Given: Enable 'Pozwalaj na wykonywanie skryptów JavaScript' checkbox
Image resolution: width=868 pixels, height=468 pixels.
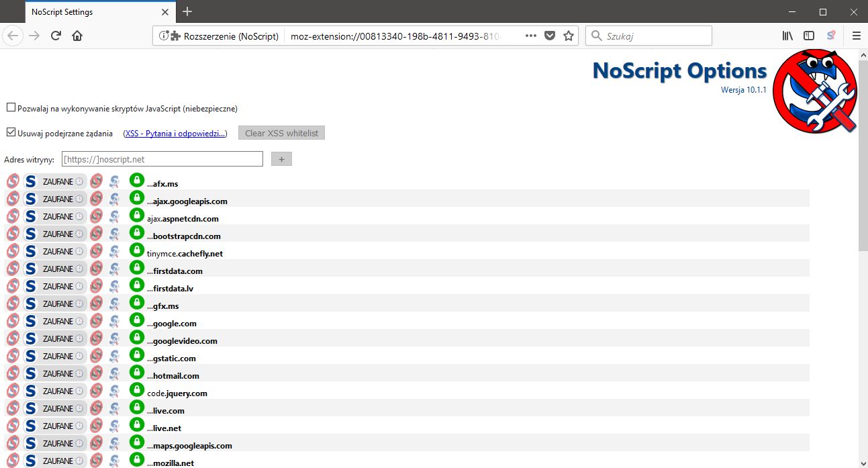Looking at the screenshot, I should click(x=11, y=107).
